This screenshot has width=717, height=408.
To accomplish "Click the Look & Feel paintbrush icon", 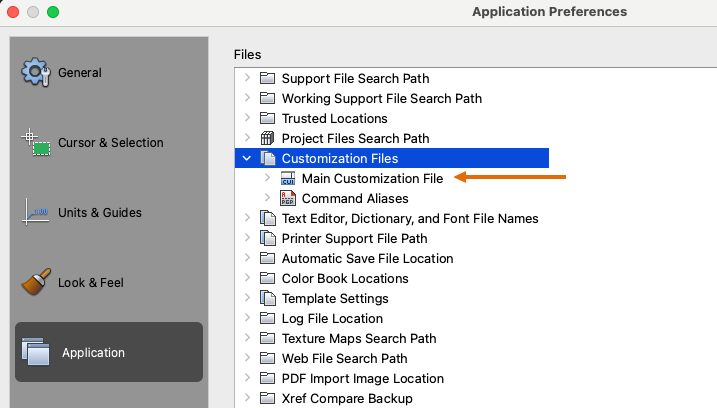I will [36, 282].
